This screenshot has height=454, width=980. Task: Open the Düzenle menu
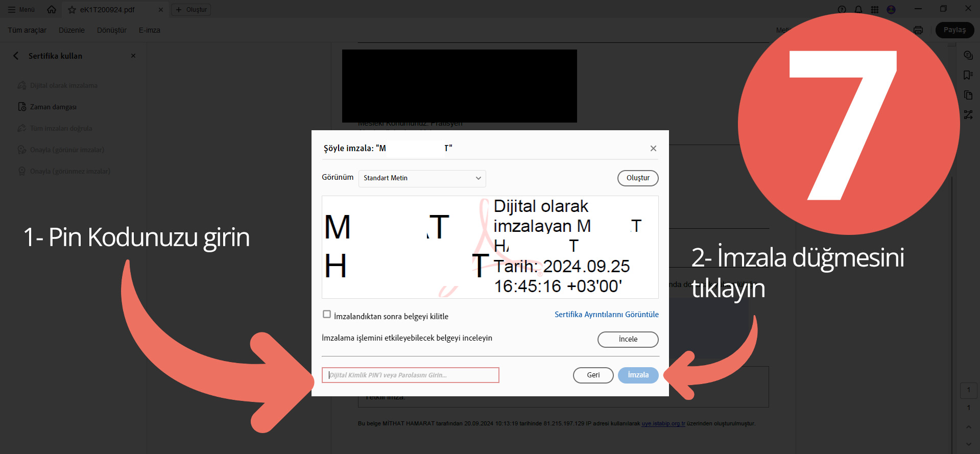[x=71, y=30]
